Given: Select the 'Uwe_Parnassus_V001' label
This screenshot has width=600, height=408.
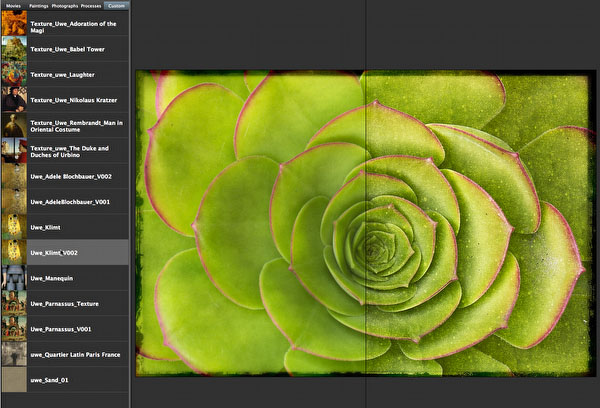Looking at the screenshot, I should tap(60, 329).
